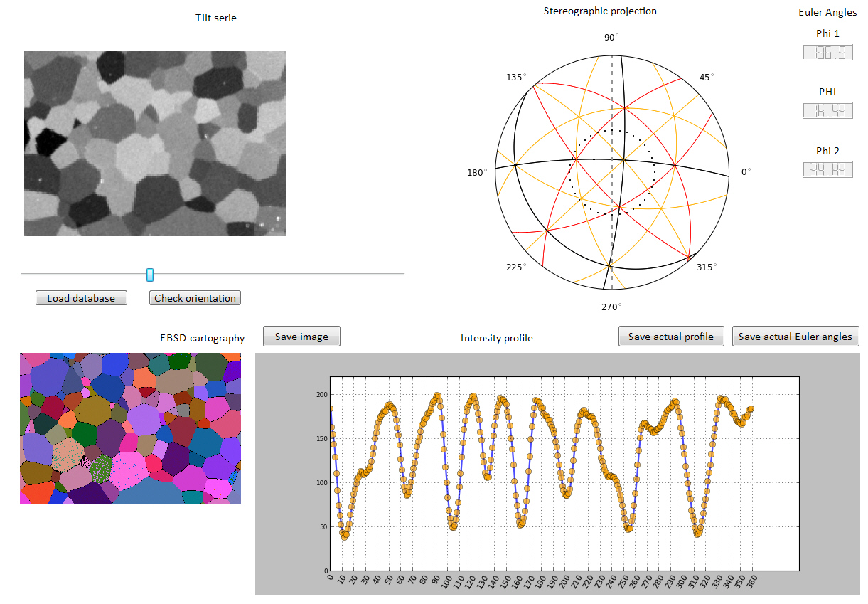Viewport: 868px width, 604px height.
Task: Pick the black grain in the tilt series image
Action: pos(47,141)
